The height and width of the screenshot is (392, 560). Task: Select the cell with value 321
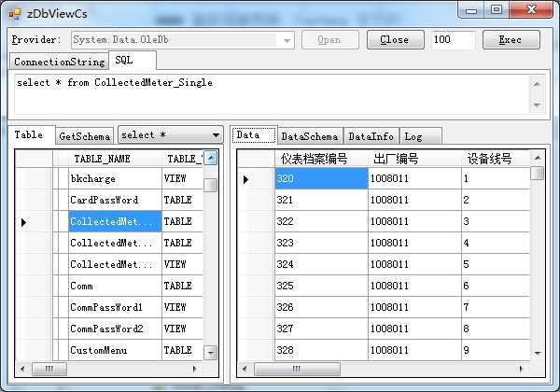pyautogui.click(x=321, y=200)
